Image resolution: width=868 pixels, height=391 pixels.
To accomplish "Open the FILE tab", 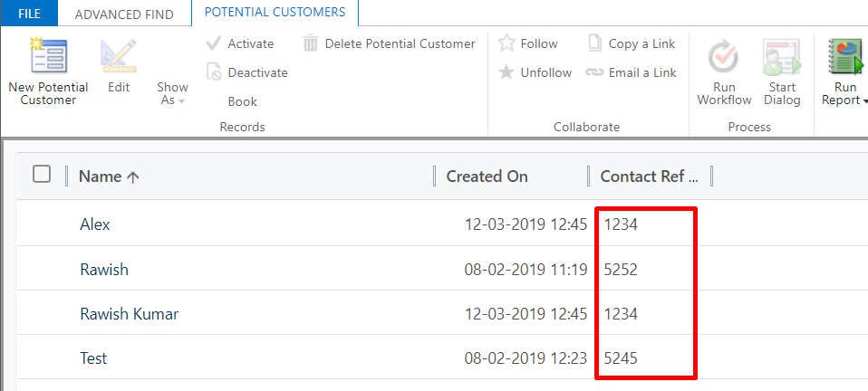I will tap(29, 14).
